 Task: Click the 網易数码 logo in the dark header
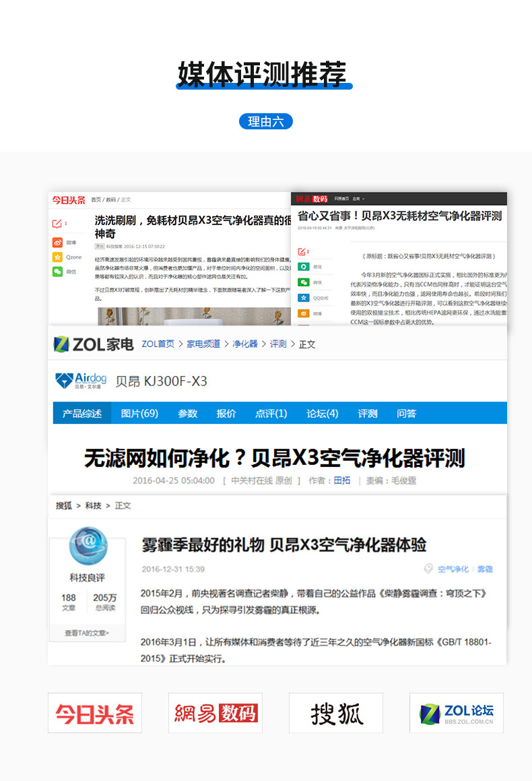coord(312,199)
